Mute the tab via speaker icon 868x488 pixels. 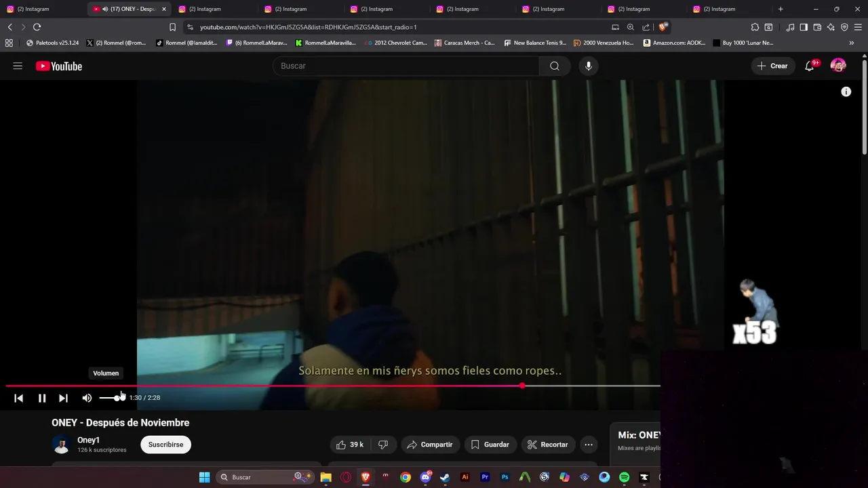[105, 9]
